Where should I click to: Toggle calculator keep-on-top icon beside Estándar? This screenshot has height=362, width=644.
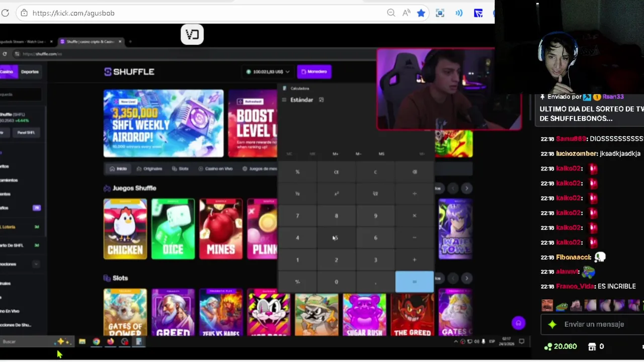(x=321, y=100)
